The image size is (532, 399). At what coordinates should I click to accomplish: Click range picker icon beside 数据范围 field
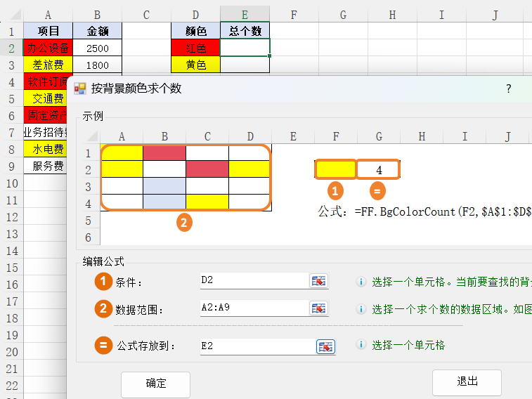318,308
